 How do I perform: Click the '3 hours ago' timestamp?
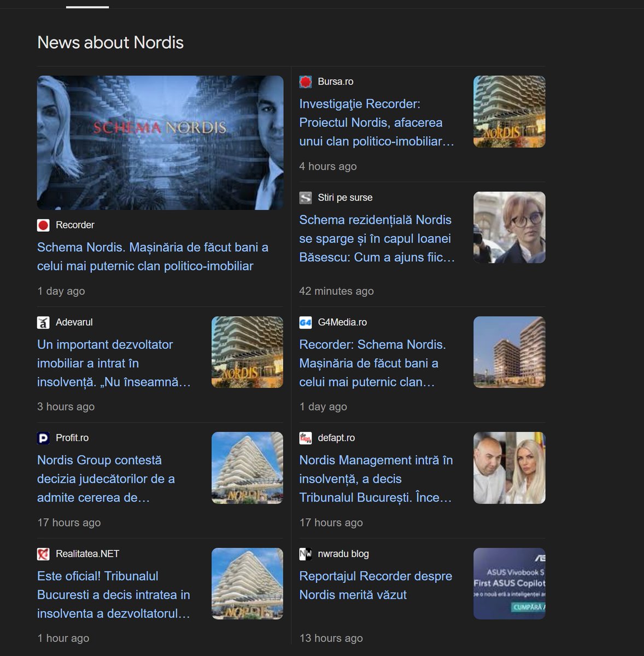pos(66,407)
